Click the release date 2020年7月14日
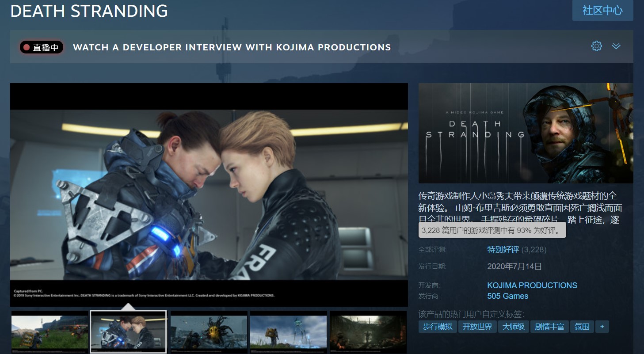 pos(514,266)
